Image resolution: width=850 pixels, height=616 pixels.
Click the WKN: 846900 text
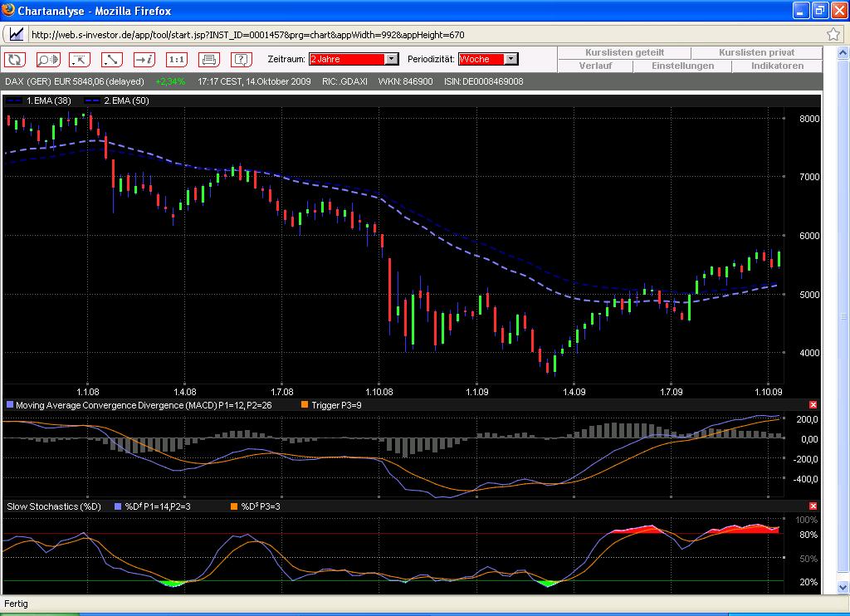pyautogui.click(x=405, y=82)
